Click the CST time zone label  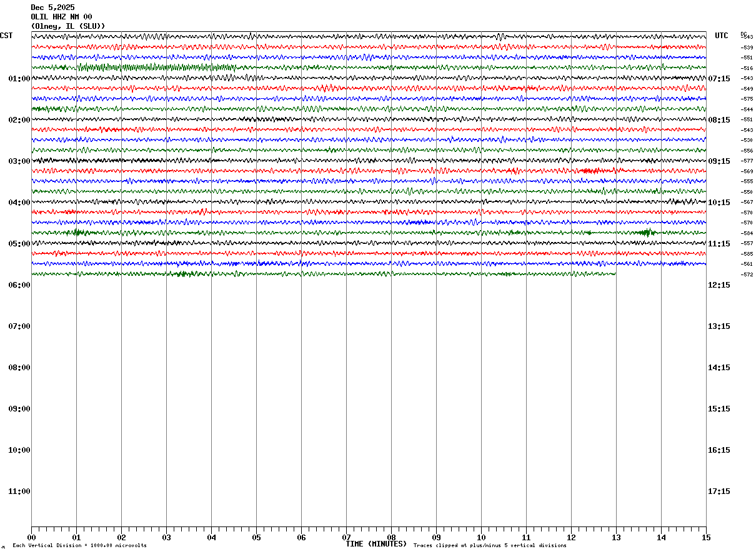[x=6, y=36]
